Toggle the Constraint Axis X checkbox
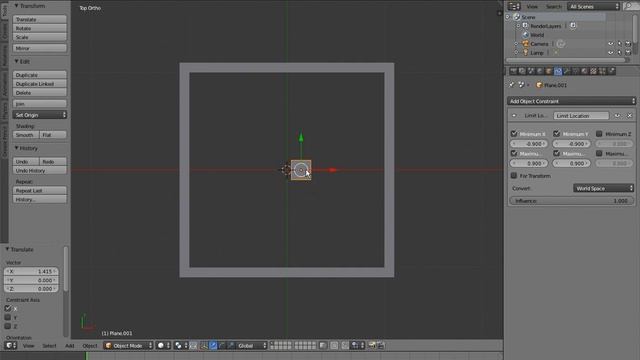Viewport: 640px width, 360px height. 8,308
